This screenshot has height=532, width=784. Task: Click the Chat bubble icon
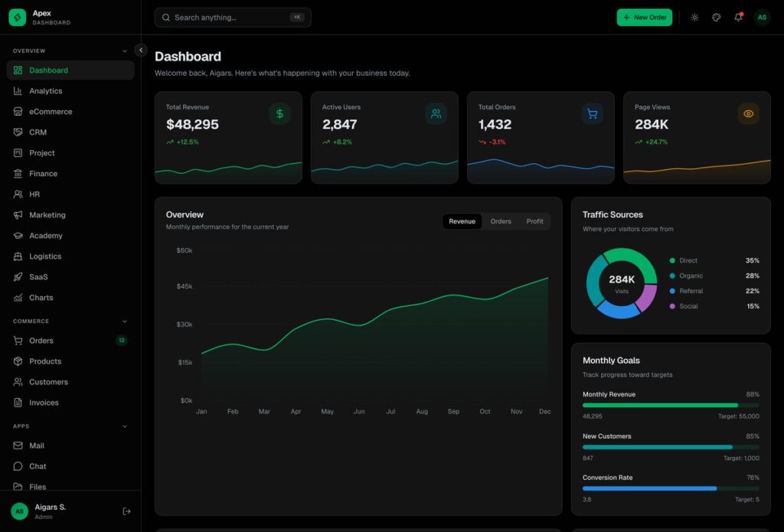[x=18, y=466]
